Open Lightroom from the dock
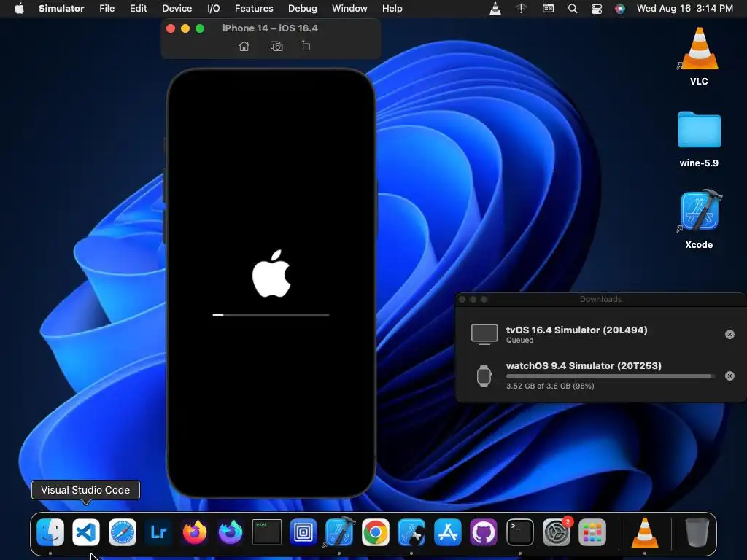Screen dimensions: 747x560 pos(158,532)
